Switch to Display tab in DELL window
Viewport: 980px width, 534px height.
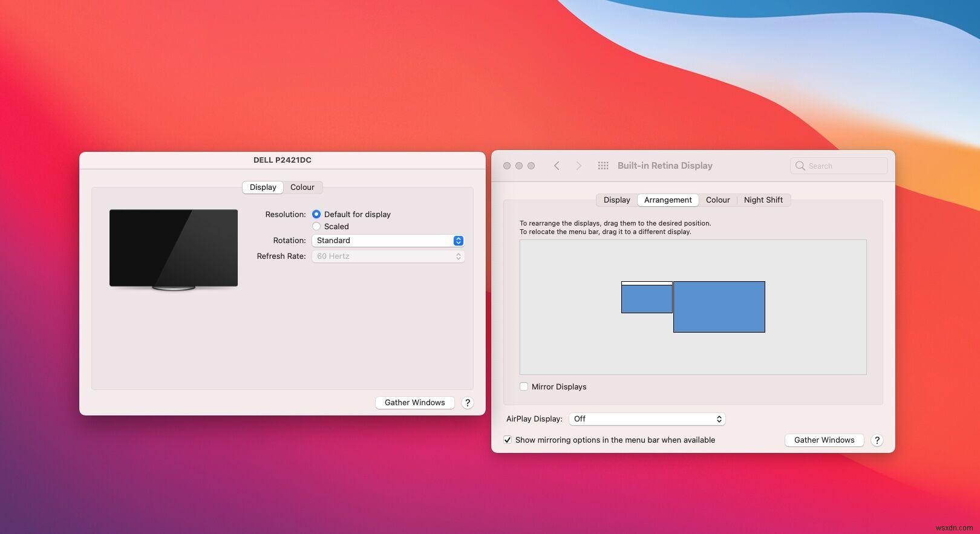pos(263,187)
